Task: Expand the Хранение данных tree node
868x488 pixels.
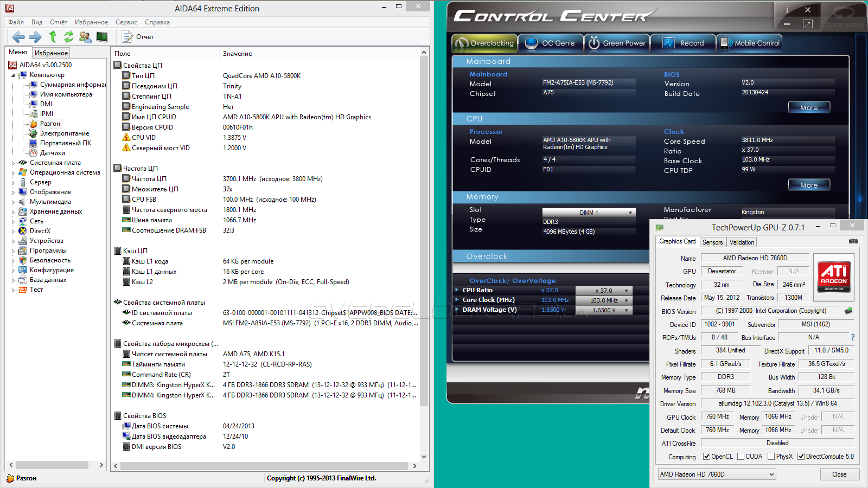Action: 13,211
